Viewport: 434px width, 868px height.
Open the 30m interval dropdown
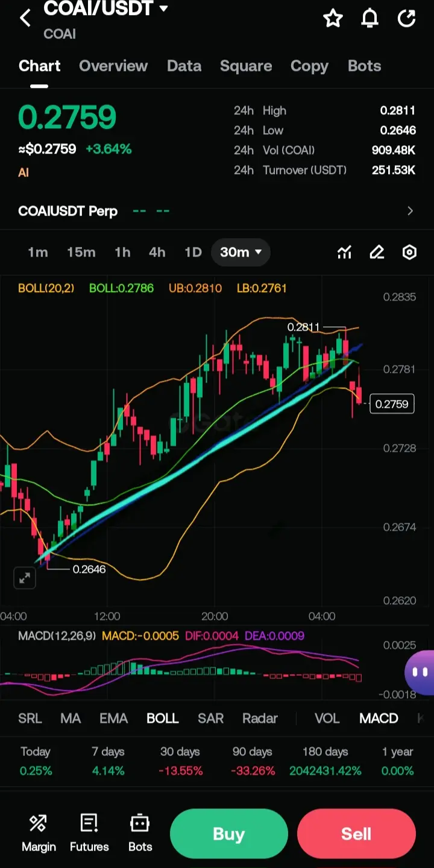click(241, 252)
